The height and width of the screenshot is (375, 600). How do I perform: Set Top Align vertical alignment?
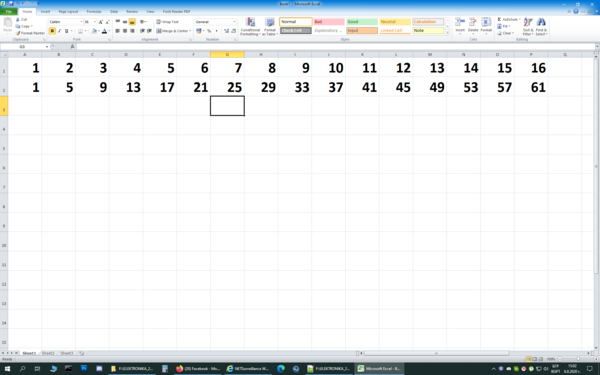(x=118, y=22)
